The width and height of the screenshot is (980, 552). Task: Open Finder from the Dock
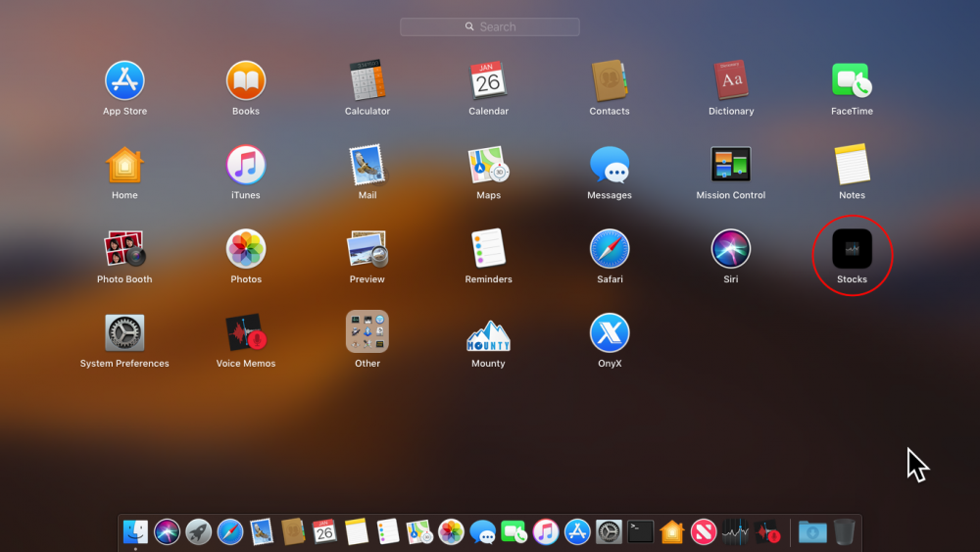coord(135,532)
